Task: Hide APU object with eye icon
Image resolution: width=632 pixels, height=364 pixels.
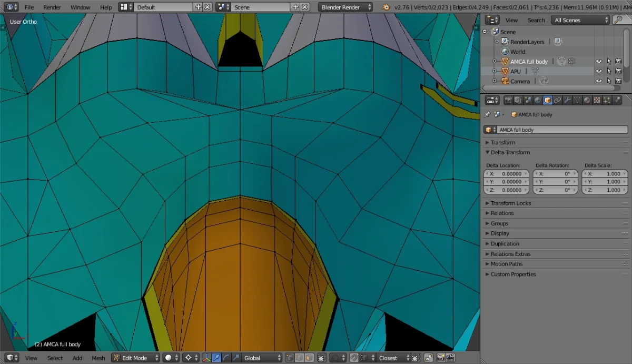Action: (599, 71)
